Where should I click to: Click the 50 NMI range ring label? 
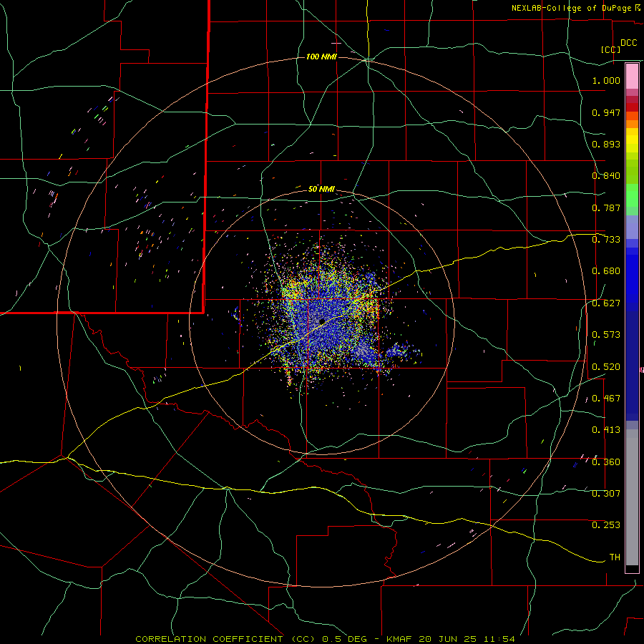(x=321, y=189)
